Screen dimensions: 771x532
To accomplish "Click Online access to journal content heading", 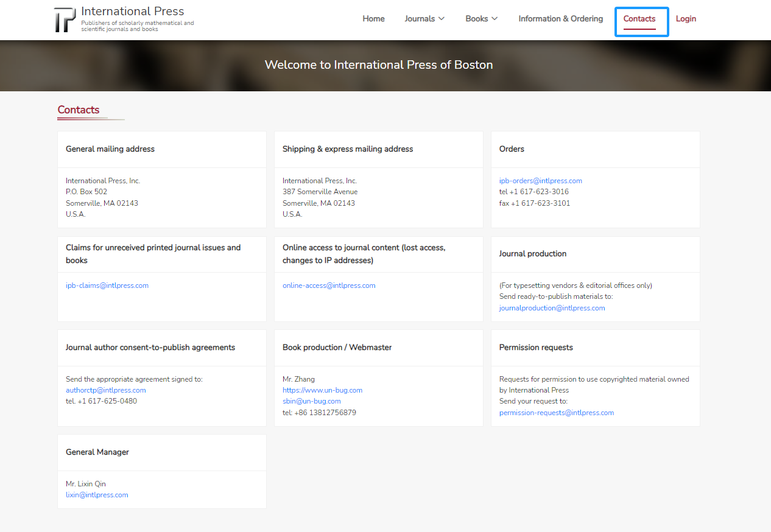I will (364, 254).
